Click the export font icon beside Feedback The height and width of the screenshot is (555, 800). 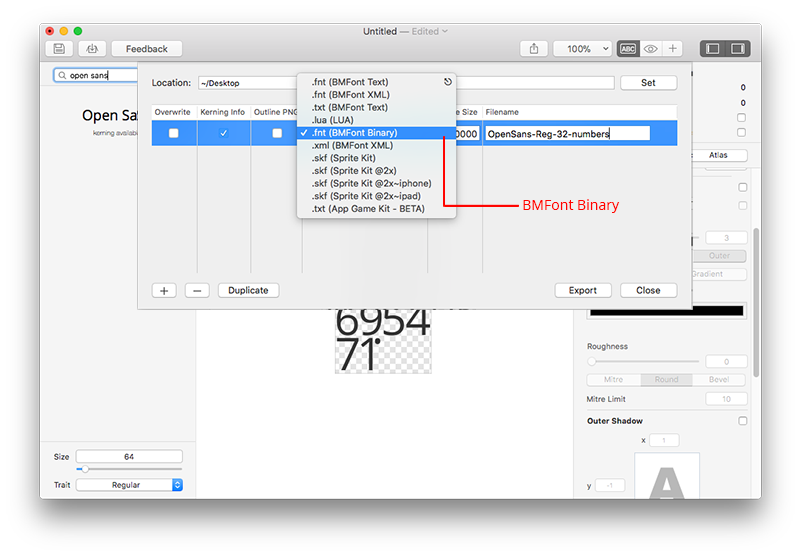pos(92,49)
